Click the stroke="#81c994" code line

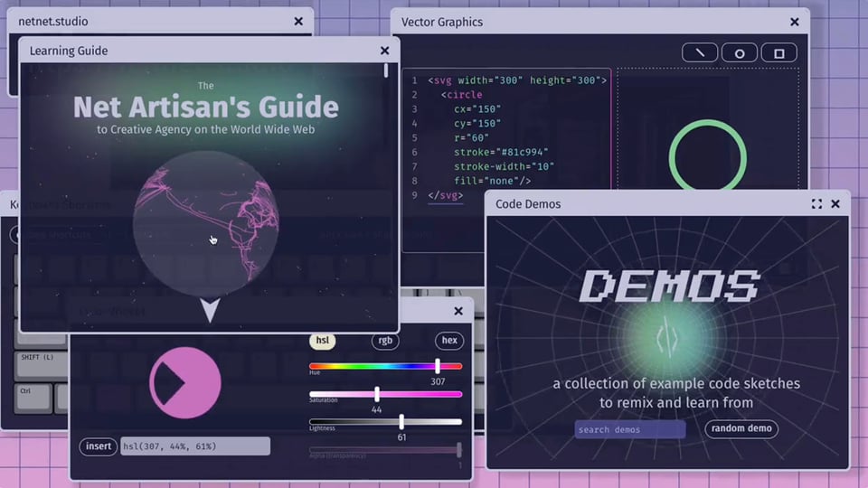point(501,152)
